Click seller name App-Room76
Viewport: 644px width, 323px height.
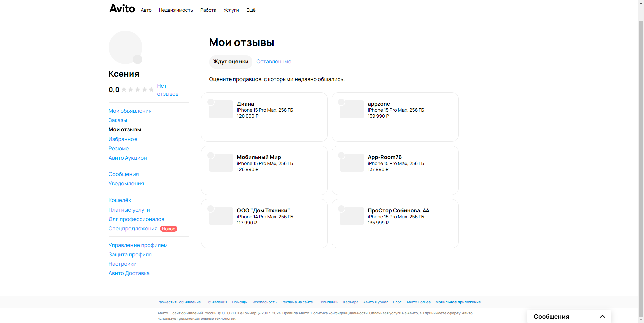[385, 157]
